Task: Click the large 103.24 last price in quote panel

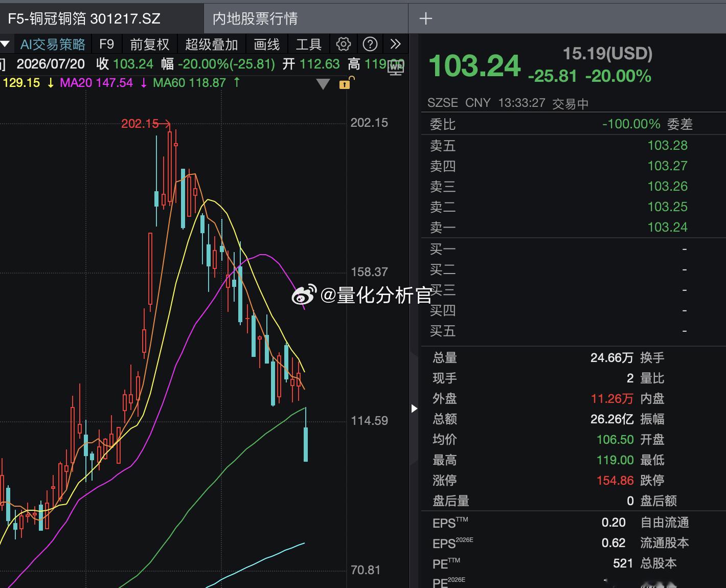Action: (x=474, y=66)
